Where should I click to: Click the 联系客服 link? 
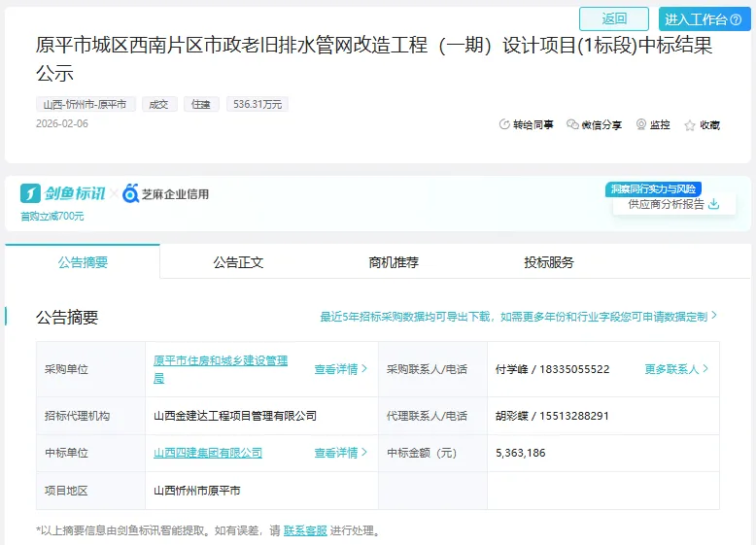coord(305,530)
